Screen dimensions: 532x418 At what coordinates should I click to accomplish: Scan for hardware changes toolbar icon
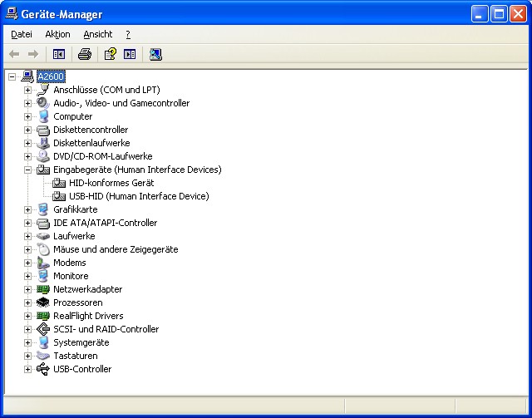pos(155,54)
